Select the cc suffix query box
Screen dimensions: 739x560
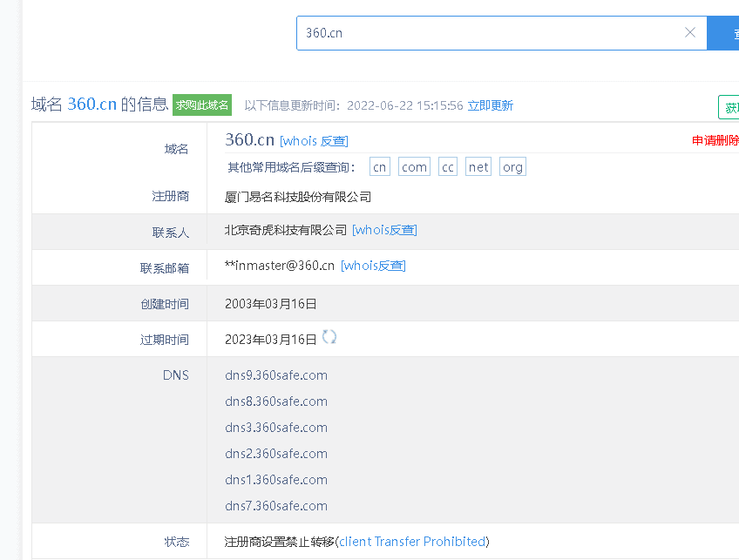pyautogui.click(x=448, y=166)
